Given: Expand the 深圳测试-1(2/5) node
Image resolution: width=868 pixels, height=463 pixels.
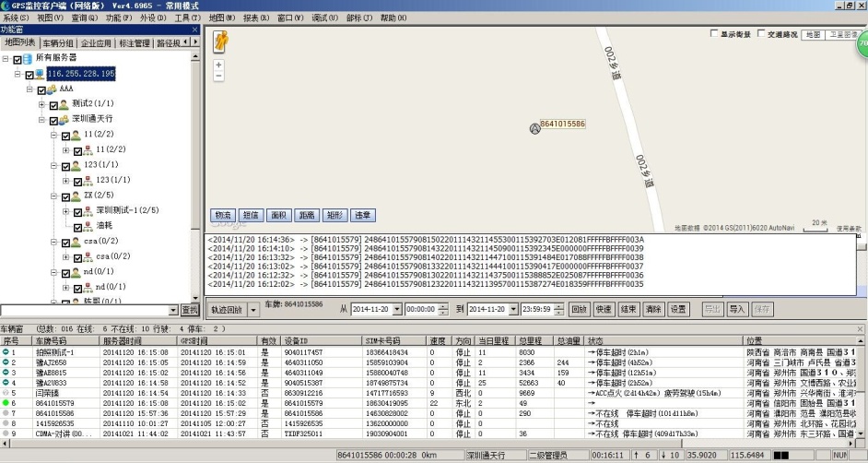Looking at the screenshot, I should 65,211.
